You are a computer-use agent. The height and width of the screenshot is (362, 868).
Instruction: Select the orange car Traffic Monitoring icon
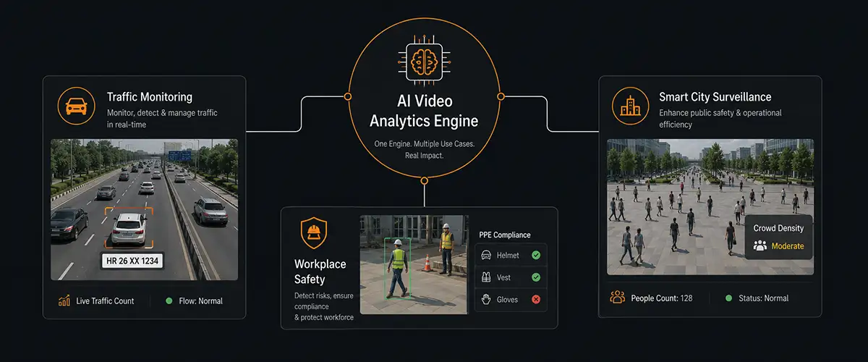[77, 106]
